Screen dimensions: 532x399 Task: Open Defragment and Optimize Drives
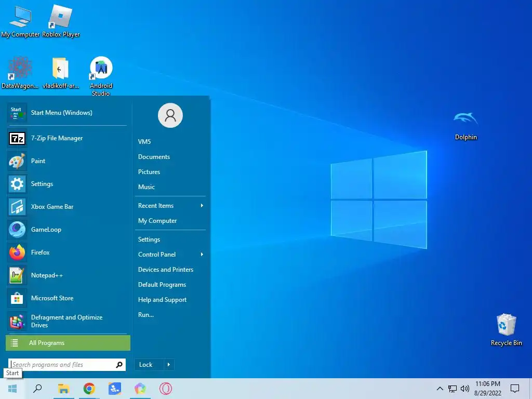coord(67,321)
